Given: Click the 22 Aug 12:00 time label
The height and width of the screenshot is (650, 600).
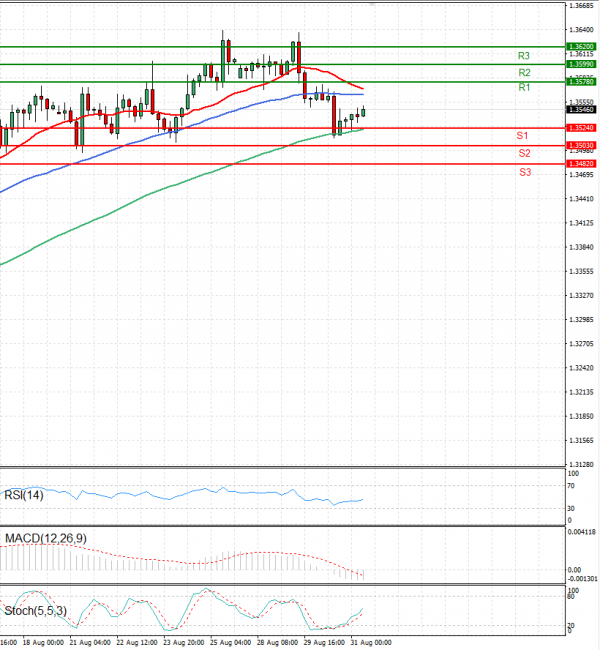Looking at the screenshot, I should click(137, 643).
